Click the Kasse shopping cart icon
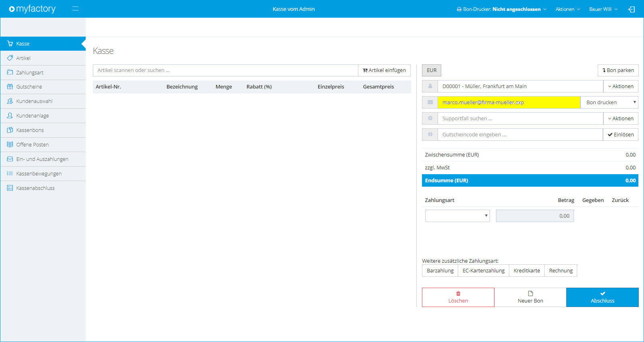The height and width of the screenshot is (342, 644). pos(10,43)
